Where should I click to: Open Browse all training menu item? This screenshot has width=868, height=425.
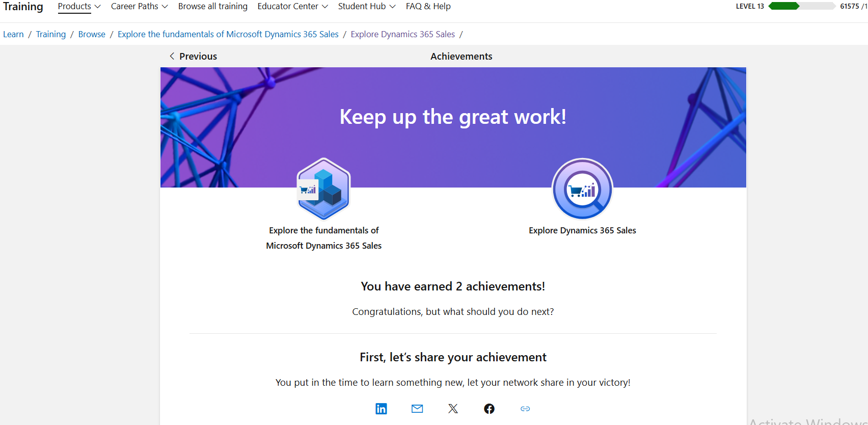(213, 7)
